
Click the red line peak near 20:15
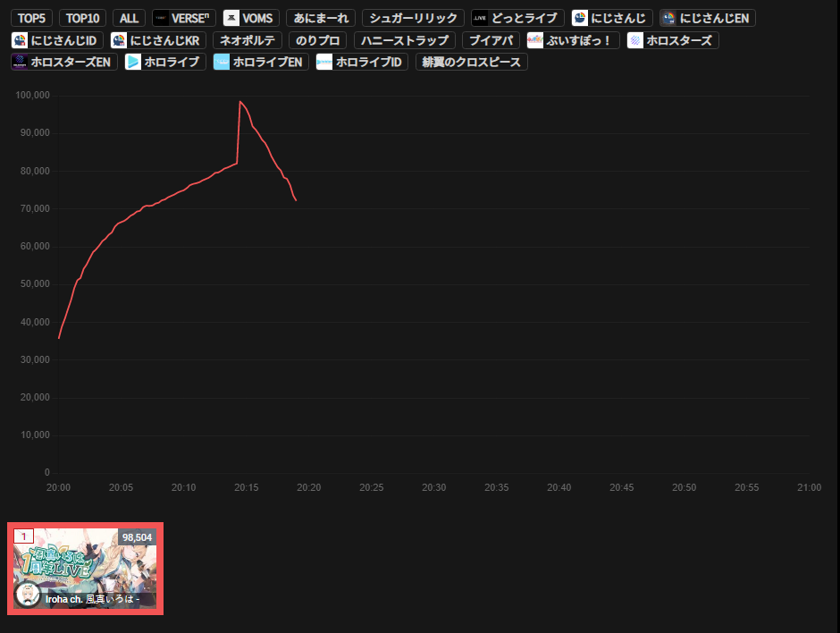point(240,101)
